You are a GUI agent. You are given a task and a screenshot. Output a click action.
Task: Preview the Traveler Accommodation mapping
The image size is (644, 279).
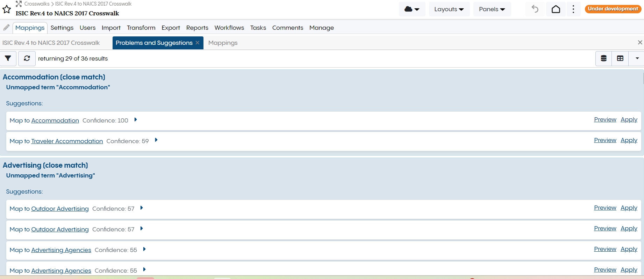click(605, 140)
